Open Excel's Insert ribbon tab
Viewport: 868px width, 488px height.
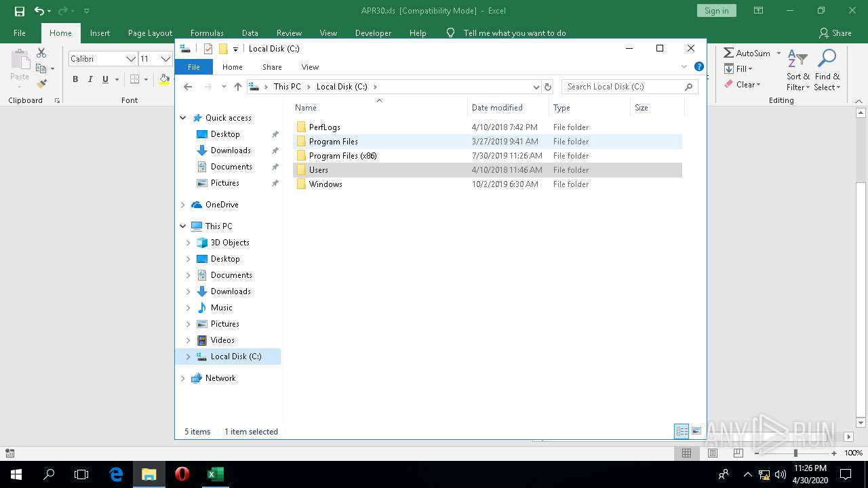[100, 33]
